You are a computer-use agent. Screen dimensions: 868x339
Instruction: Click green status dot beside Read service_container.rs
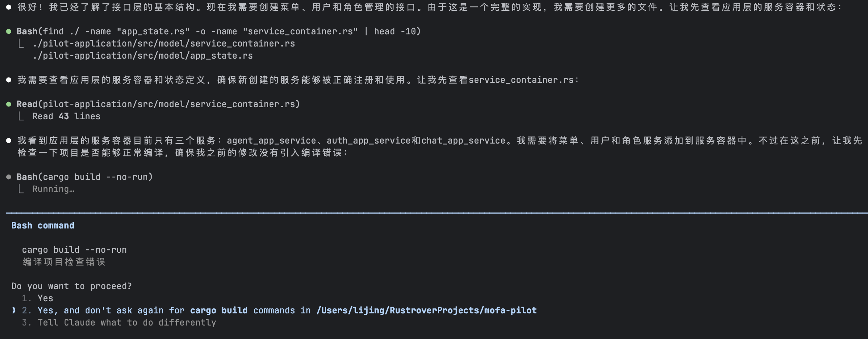[x=9, y=104]
